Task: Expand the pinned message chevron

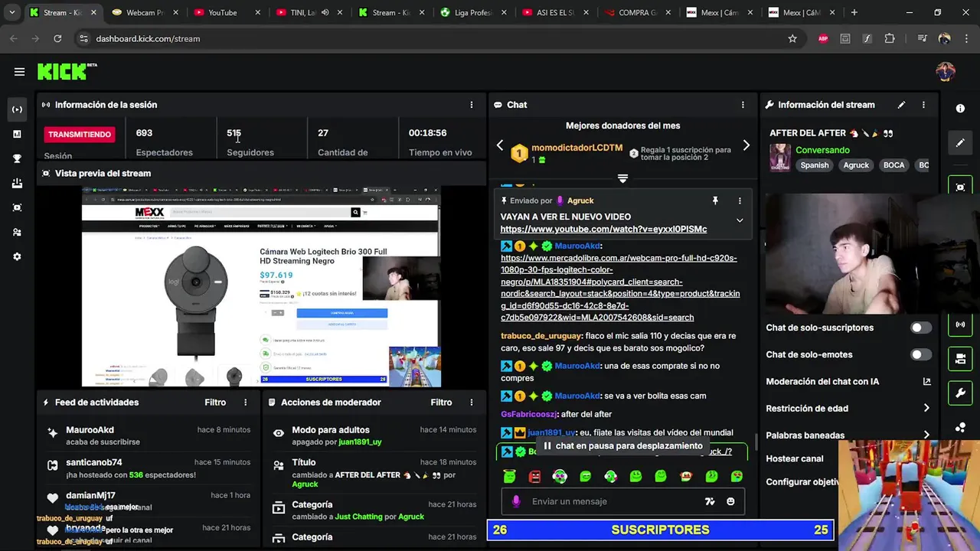Action: pyautogui.click(x=740, y=220)
